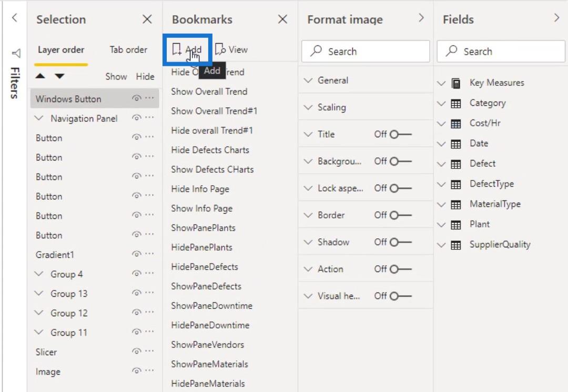Toggle visibility of Slicer layer
This screenshot has width=568, height=392.
[x=136, y=351]
